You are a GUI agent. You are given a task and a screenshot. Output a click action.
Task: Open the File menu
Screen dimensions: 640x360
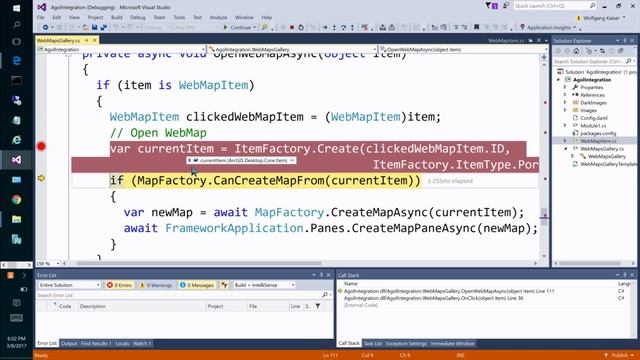point(41,18)
